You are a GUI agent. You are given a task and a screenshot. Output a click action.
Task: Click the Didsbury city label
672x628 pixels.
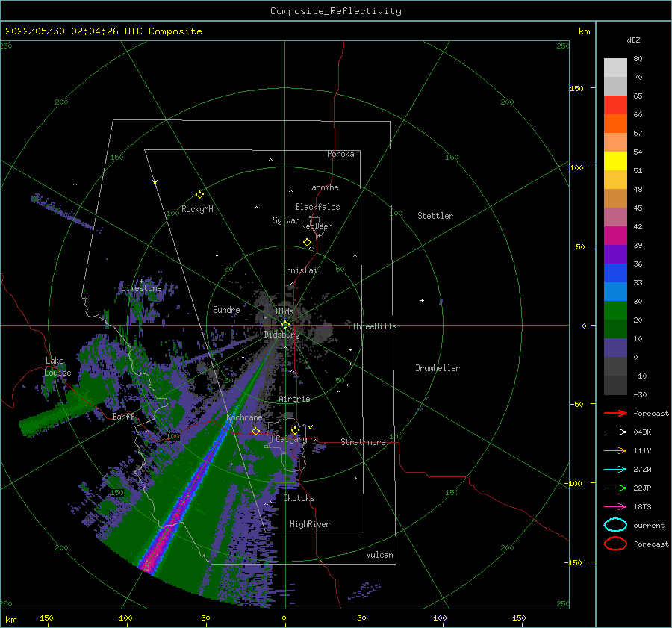click(281, 335)
